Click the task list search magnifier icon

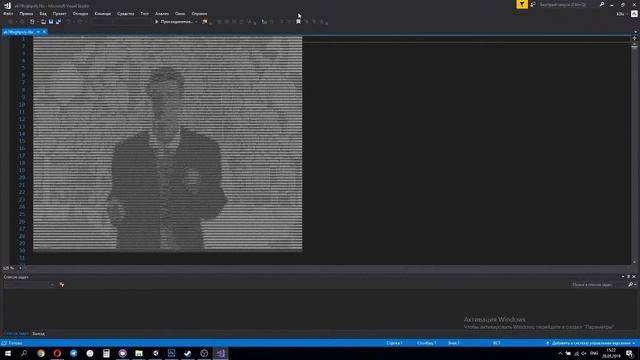click(x=631, y=284)
